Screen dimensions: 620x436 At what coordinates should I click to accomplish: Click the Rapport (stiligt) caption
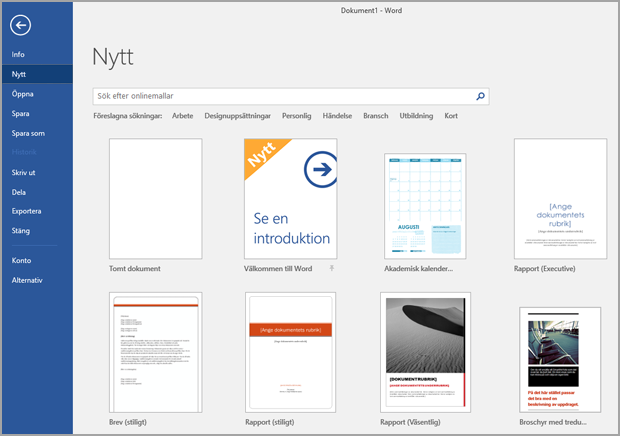click(x=270, y=422)
